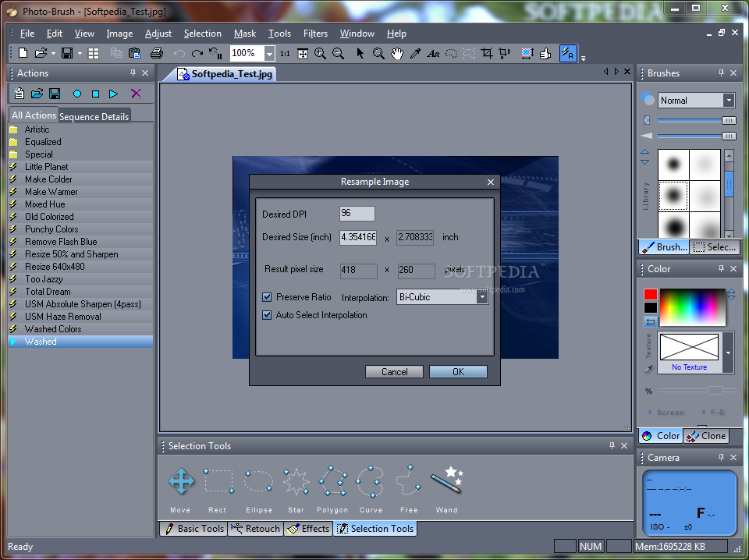Open the brush blend mode Normal dropdown

(x=729, y=101)
